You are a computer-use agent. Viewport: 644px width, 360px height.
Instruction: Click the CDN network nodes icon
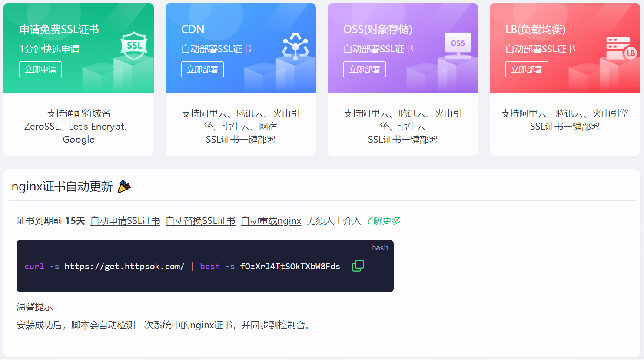click(x=295, y=46)
